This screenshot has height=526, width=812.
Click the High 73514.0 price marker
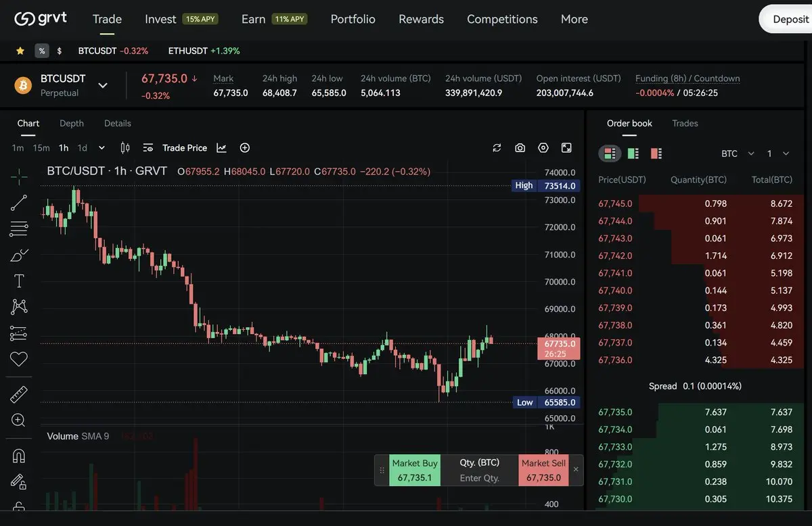(545, 185)
